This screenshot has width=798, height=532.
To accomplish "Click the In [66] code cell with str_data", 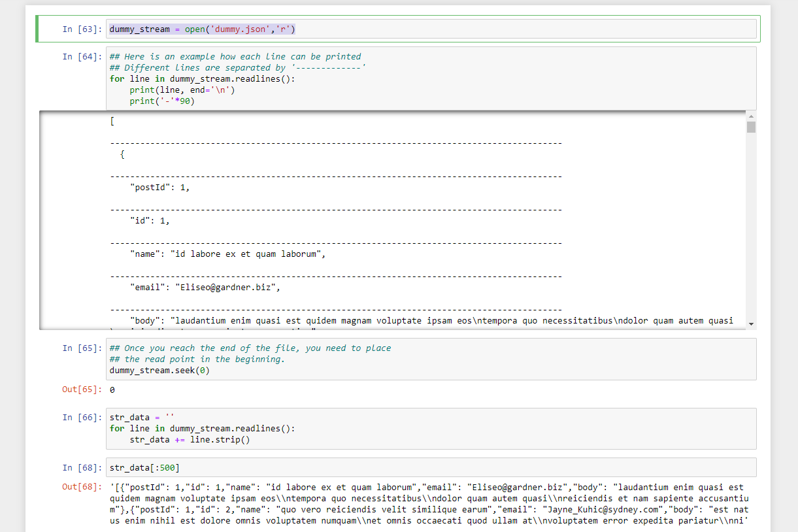I will (x=431, y=429).
